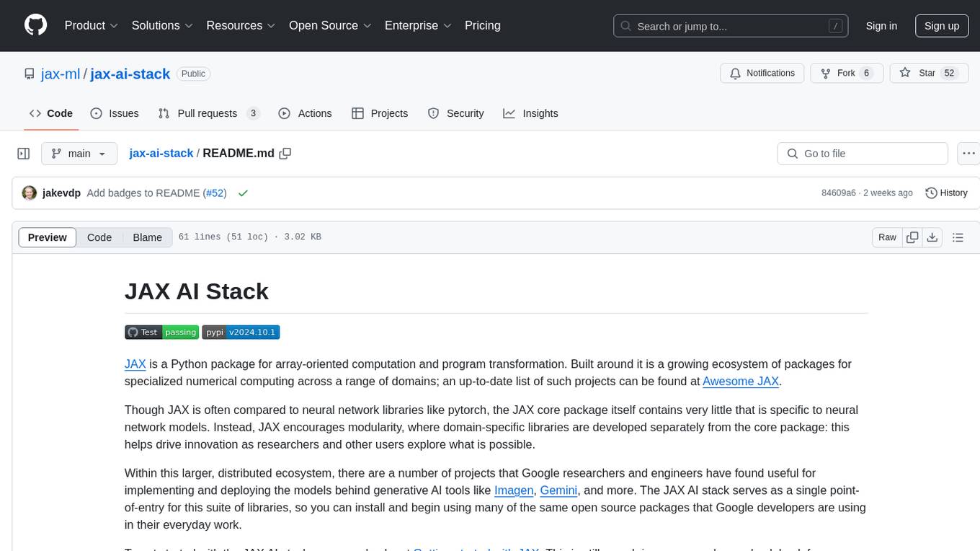Open the Pricing page
980x551 pixels.
[x=483, y=25]
